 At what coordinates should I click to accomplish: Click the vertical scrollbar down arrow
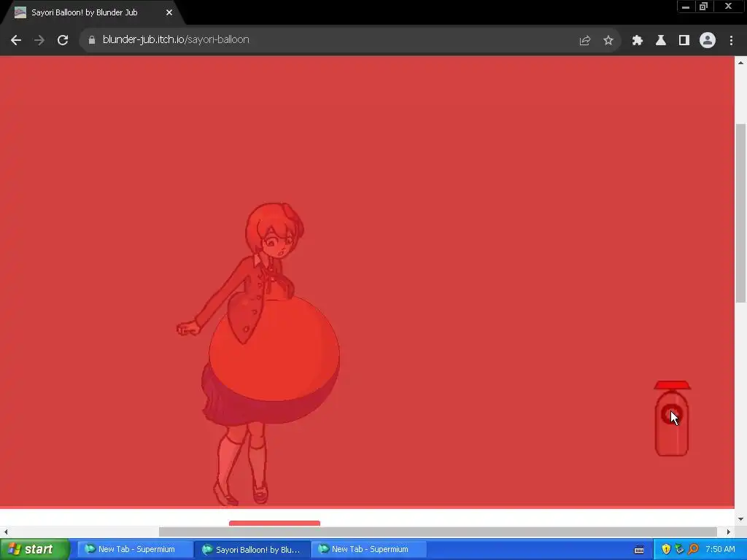pyautogui.click(x=740, y=518)
